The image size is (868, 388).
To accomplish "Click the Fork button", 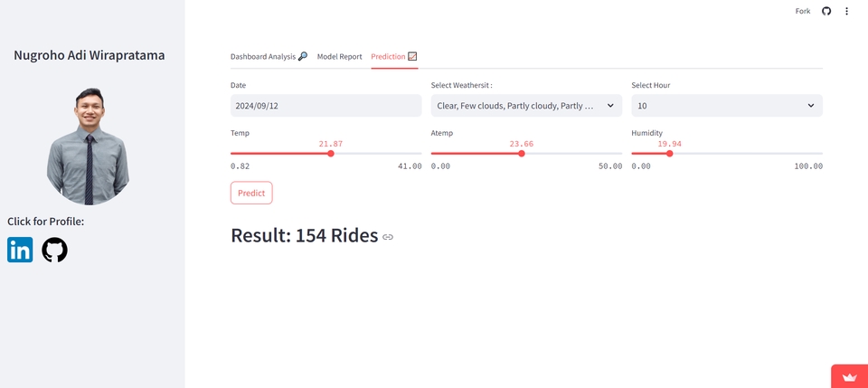I will pyautogui.click(x=802, y=11).
